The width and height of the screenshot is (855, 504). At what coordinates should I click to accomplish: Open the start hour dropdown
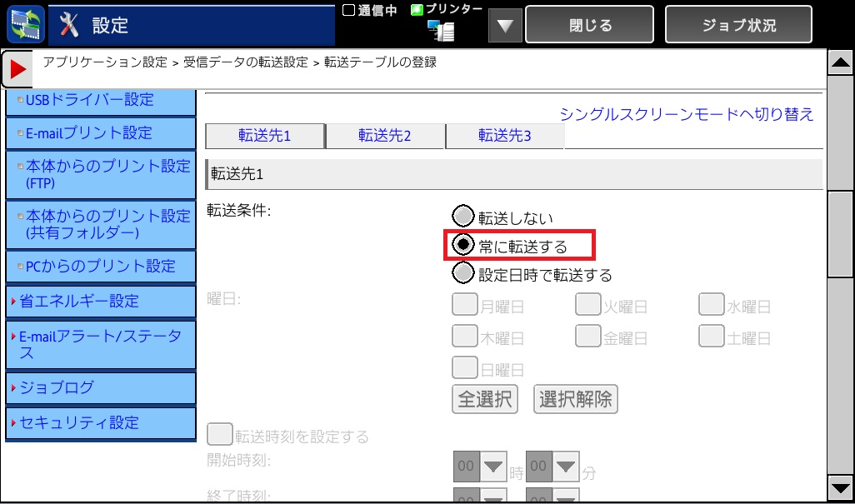click(x=493, y=465)
